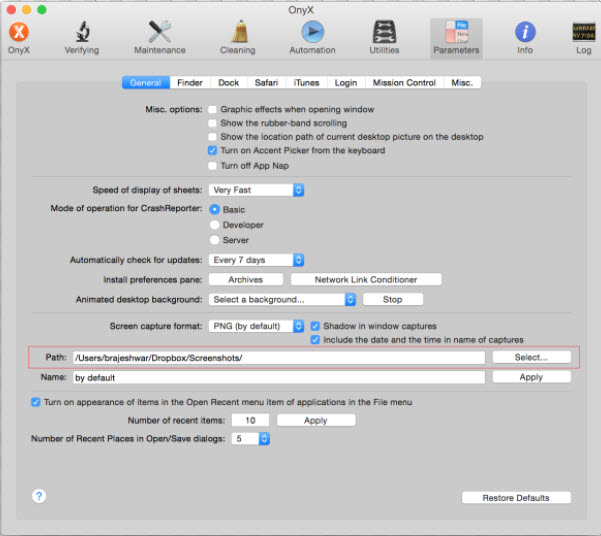Switch to the Misc. tab

tap(462, 82)
